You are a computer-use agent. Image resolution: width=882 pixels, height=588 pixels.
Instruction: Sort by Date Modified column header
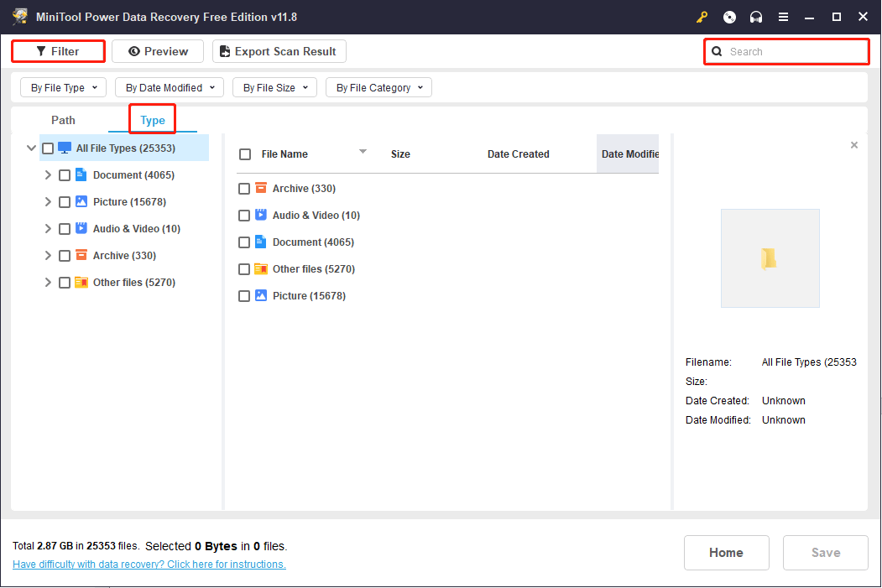(629, 154)
